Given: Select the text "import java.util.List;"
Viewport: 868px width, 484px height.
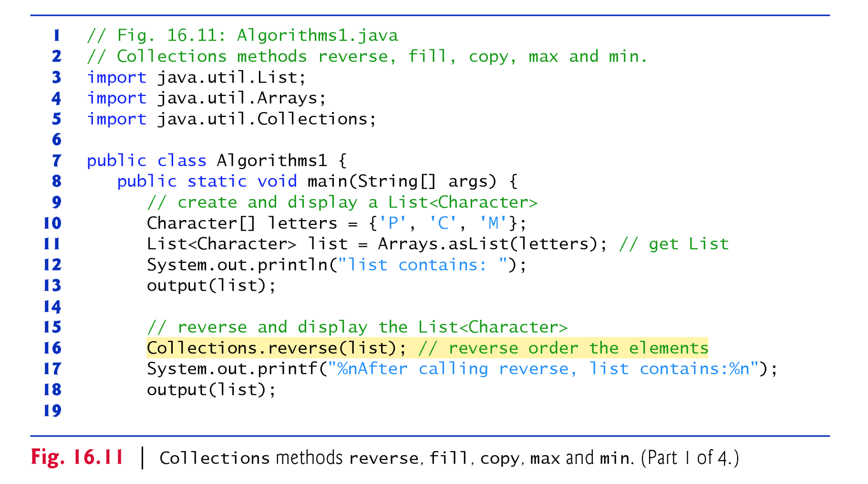Looking at the screenshot, I should [x=196, y=77].
